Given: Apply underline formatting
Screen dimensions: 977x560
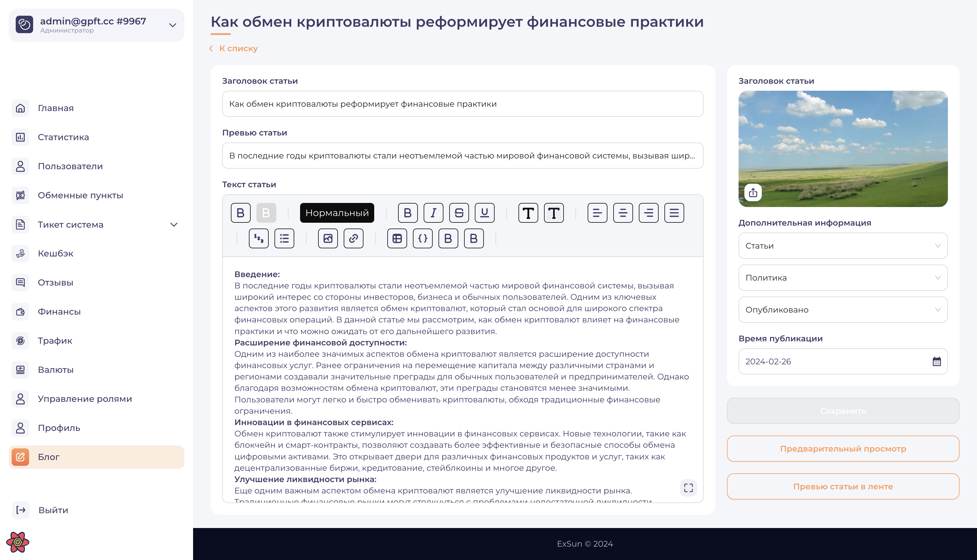Looking at the screenshot, I should point(485,213).
